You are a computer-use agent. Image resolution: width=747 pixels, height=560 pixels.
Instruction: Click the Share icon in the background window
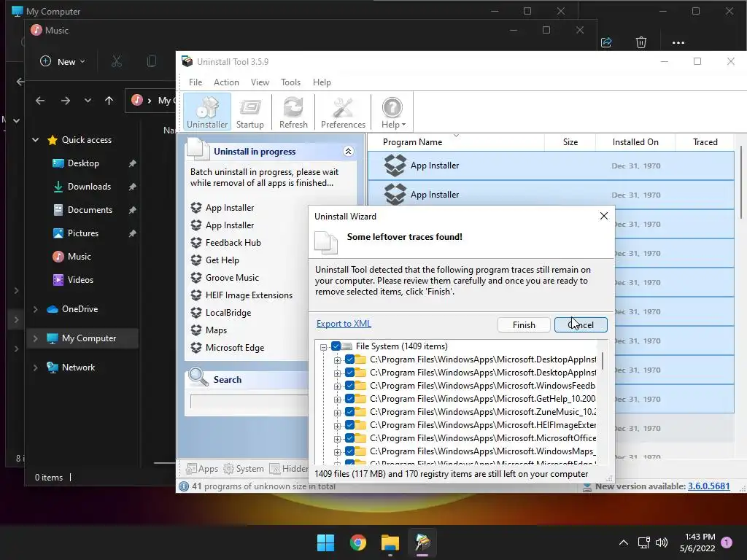tap(606, 42)
